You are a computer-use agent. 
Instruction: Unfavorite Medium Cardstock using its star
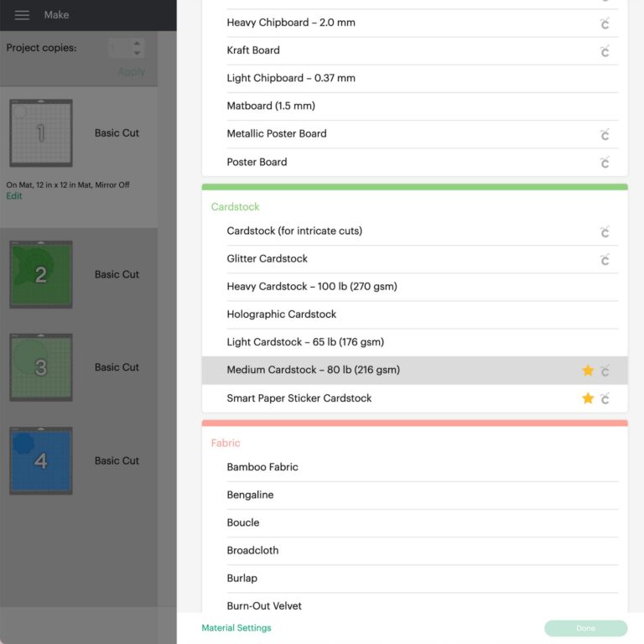tap(588, 370)
